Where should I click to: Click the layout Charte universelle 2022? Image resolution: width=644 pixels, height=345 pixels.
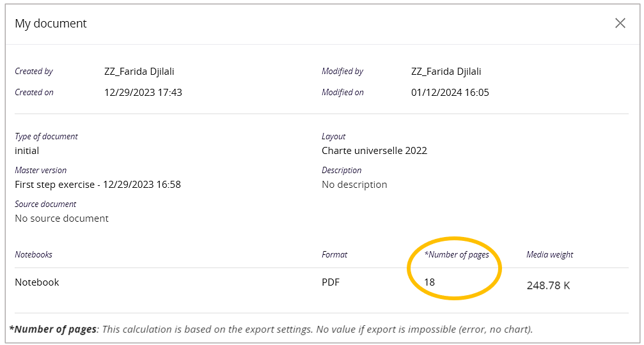[374, 151]
